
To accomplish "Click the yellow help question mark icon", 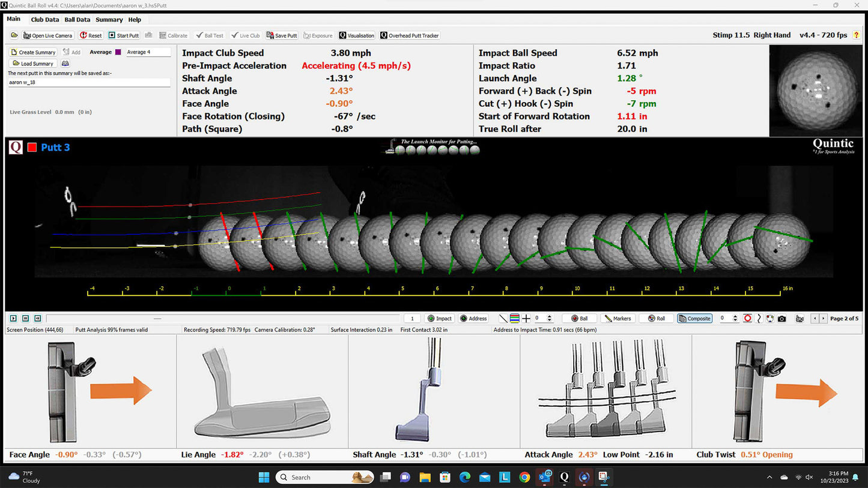I will [857, 35].
